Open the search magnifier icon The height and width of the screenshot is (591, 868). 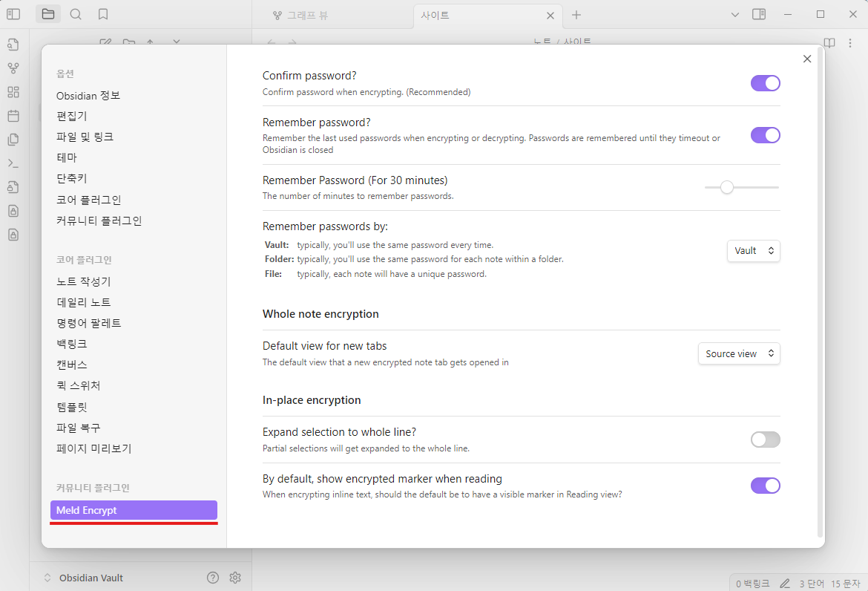(76, 14)
